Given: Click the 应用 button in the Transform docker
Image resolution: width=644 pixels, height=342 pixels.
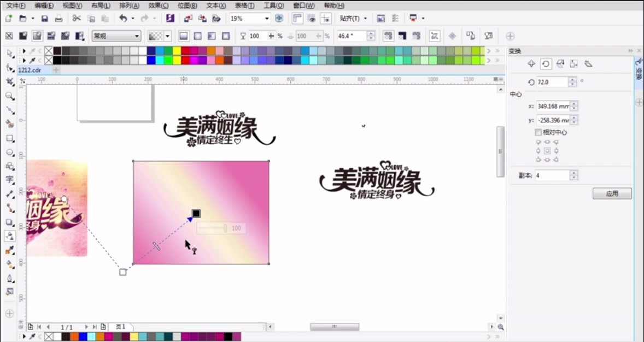Looking at the screenshot, I should pyautogui.click(x=612, y=193).
